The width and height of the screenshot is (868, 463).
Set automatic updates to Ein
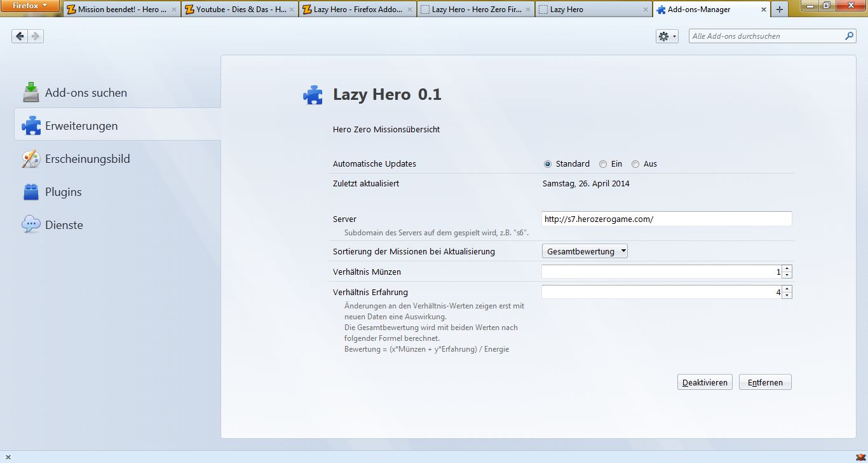tap(603, 164)
